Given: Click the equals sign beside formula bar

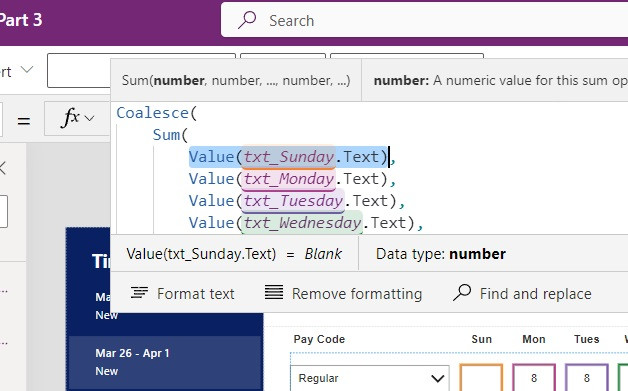Looking at the screenshot, I should 24,121.
